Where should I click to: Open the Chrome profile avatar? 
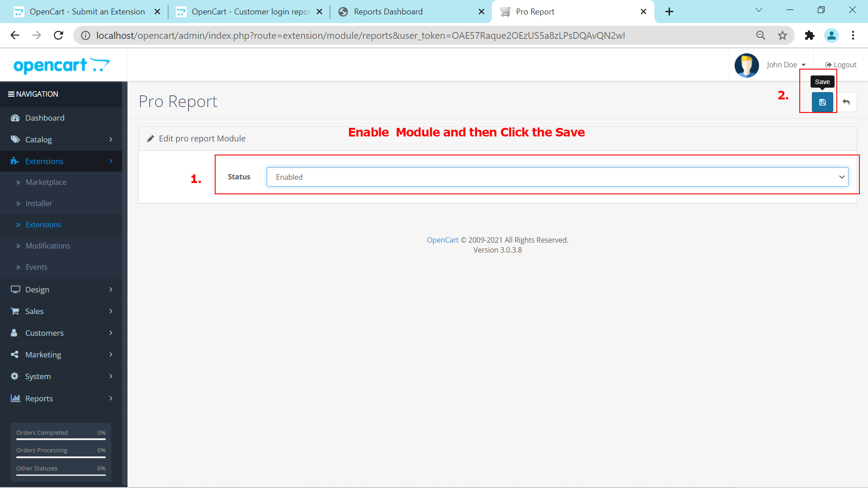click(831, 35)
